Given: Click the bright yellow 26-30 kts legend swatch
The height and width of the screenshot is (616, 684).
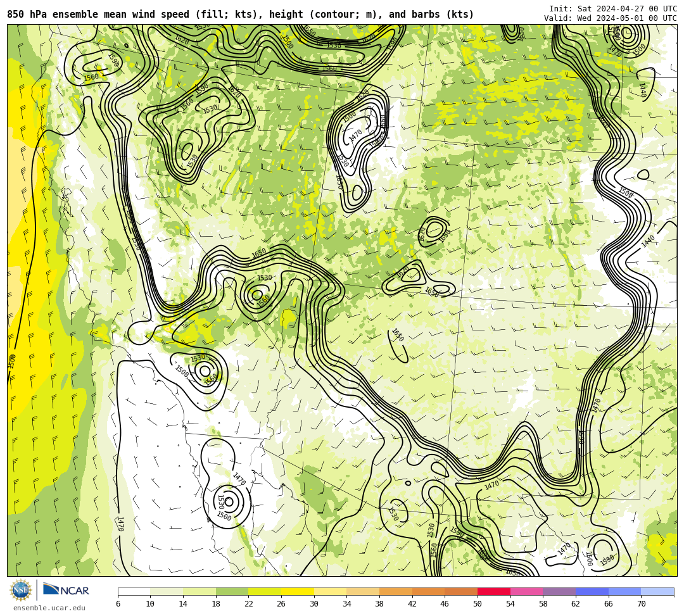Looking at the screenshot, I should click(x=298, y=591).
